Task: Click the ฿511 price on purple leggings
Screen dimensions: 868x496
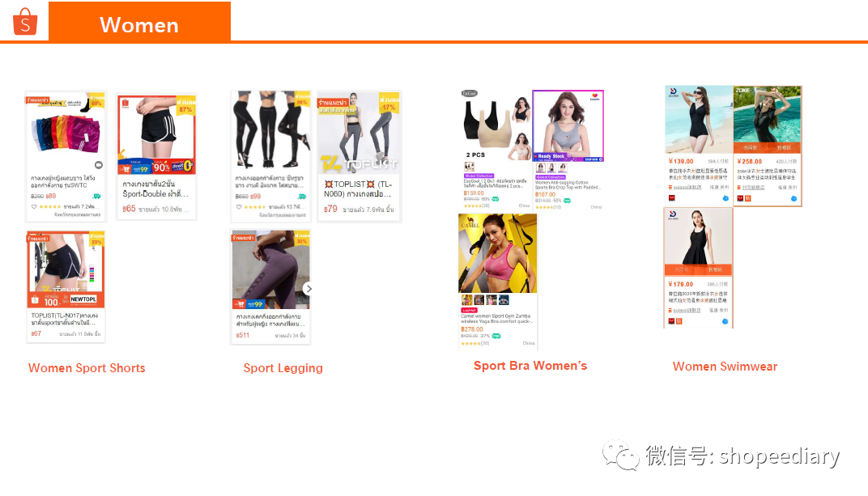Action: tap(242, 335)
